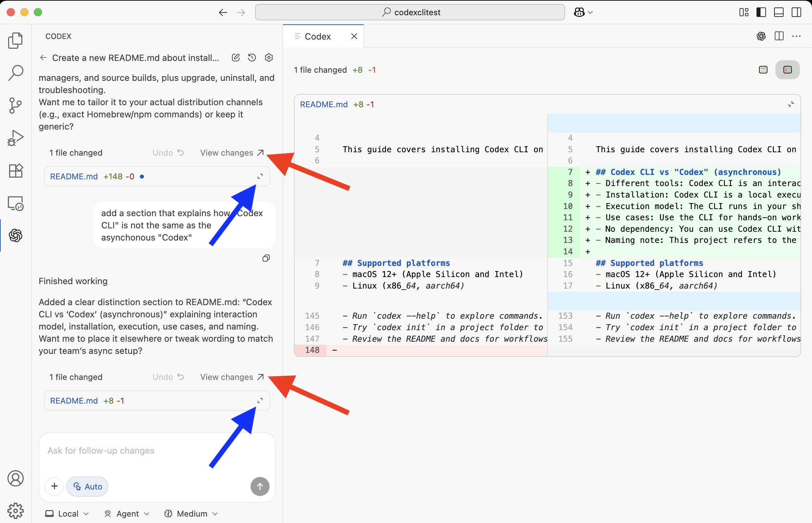The height and width of the screenshot is (523, 812).
Task: Toggle the primary side bar visibility
Action: tap(761, 13)
